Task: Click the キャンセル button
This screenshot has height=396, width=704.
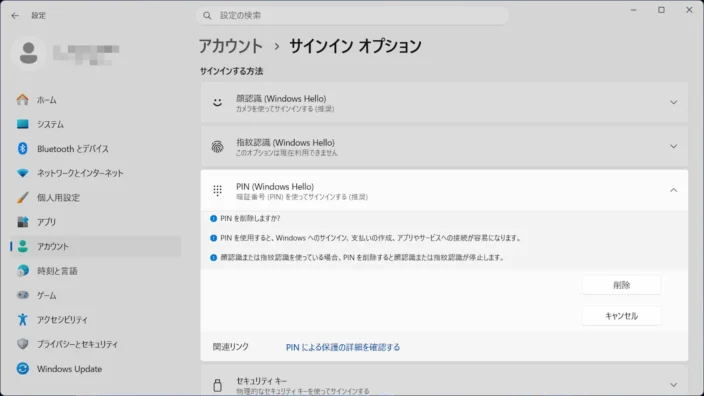Action: coord(621,316)
